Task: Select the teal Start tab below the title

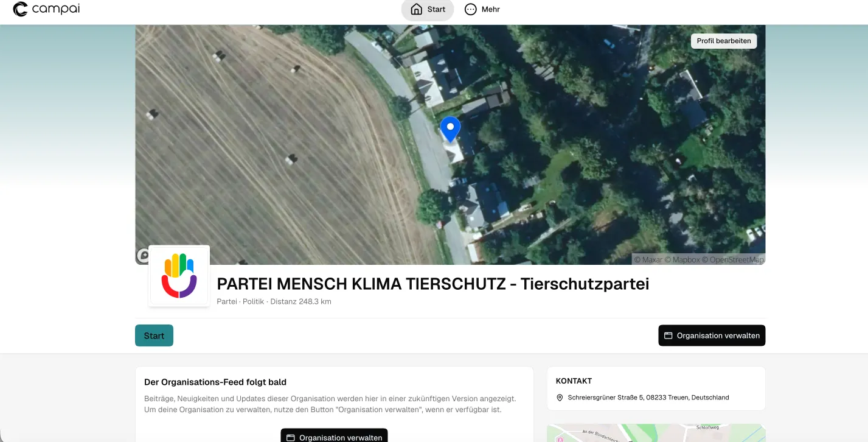Action: (x=154, y=335)
